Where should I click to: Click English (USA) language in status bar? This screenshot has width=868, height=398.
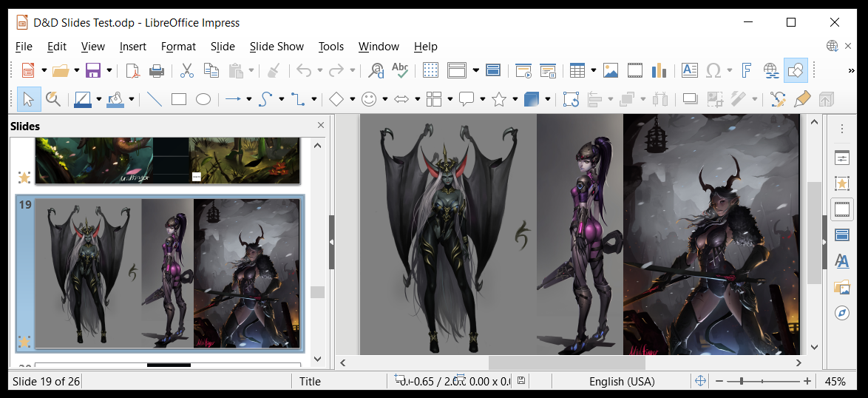coord(621,381)
